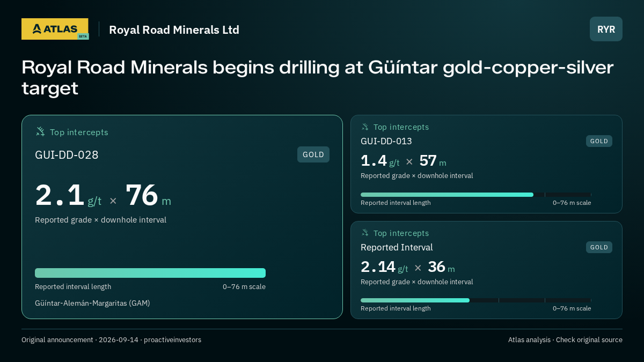Click the headline about Güíntar drilling

coord(317,78)
